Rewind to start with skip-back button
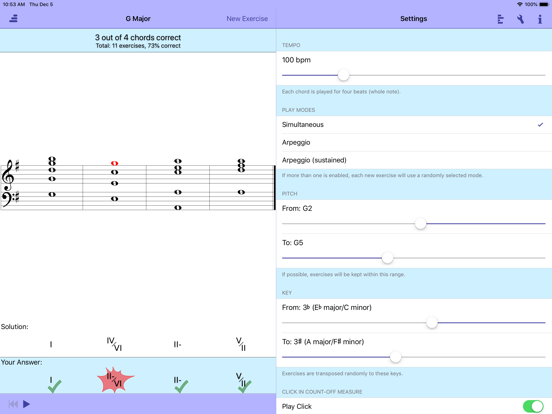This screenshot has width=552, height=414. [13, 404]
